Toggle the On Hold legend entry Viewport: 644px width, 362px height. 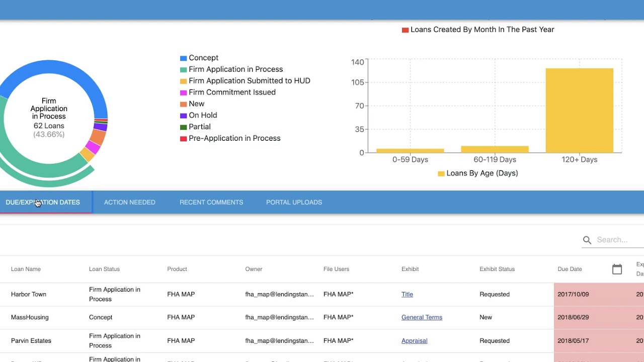199,115
